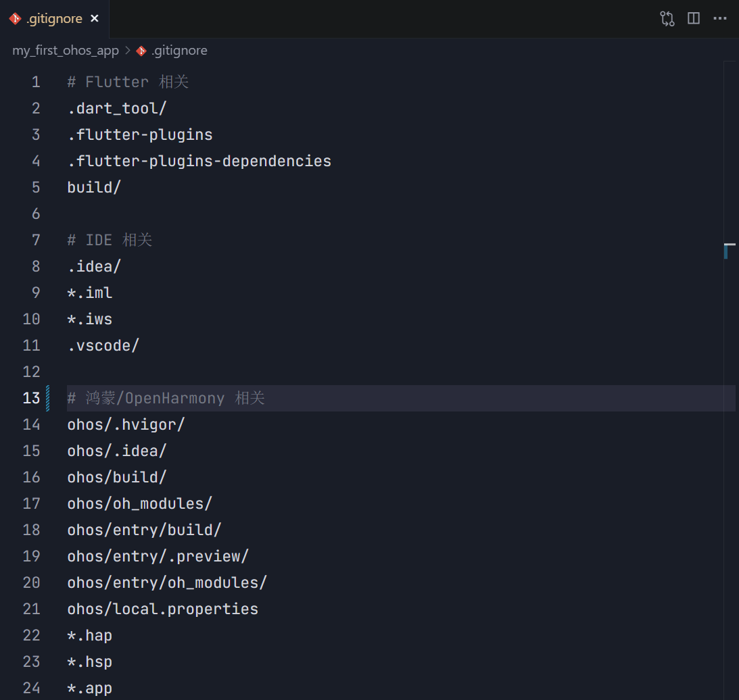739x700 pixels.
Task: Click the 'ohos/entry/build/' line
Action: click(x=144, y=530)
